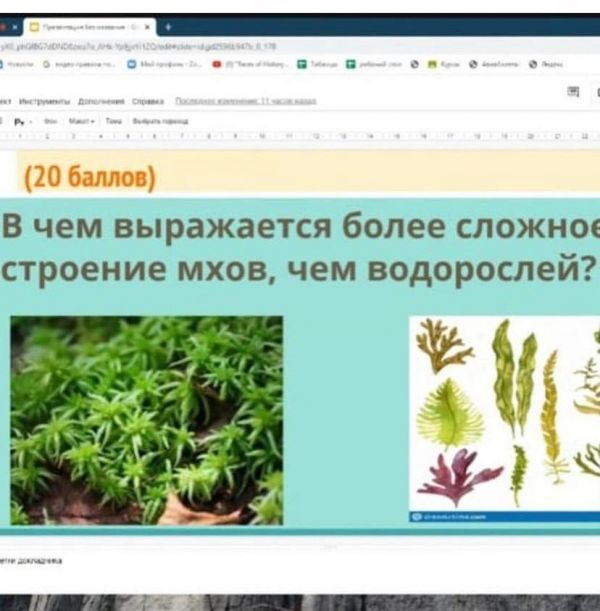The image size is (600, 611).
Task: Click the new tab plus button
Action: [x=167, y=27]
